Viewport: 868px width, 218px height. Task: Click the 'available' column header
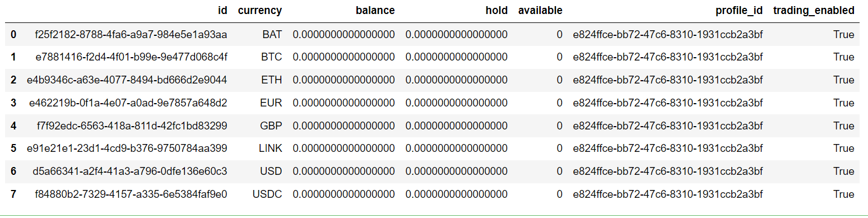coord(540,10)
